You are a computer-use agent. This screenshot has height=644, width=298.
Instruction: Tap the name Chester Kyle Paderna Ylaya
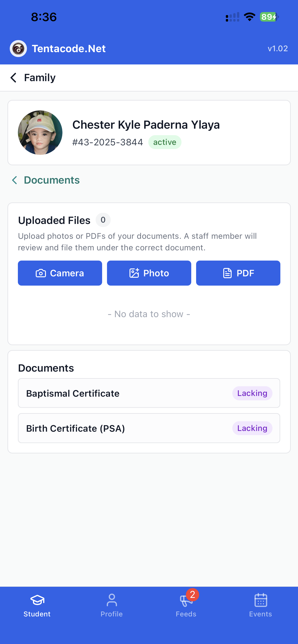tap(146, 124)
